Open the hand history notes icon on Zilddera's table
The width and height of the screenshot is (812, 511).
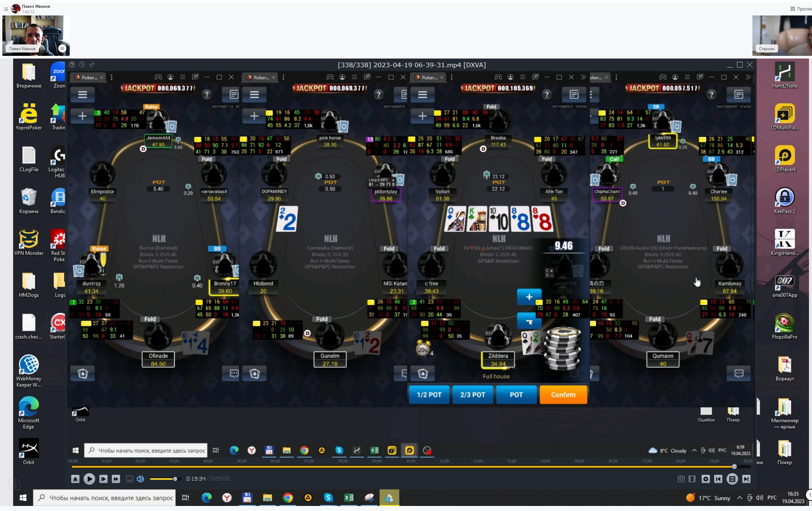pos(574,95)
